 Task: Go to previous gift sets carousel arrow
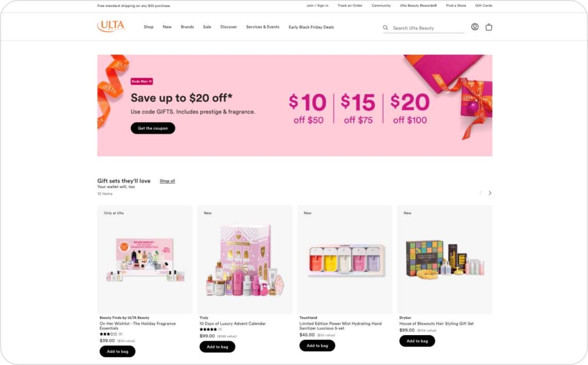[481, 193]
